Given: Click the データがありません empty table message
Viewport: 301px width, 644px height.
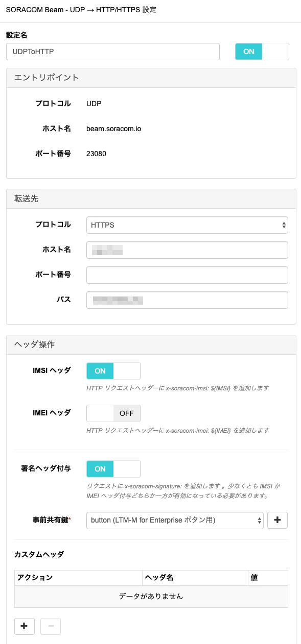Looking at the screenshot, I should point(151,596).
